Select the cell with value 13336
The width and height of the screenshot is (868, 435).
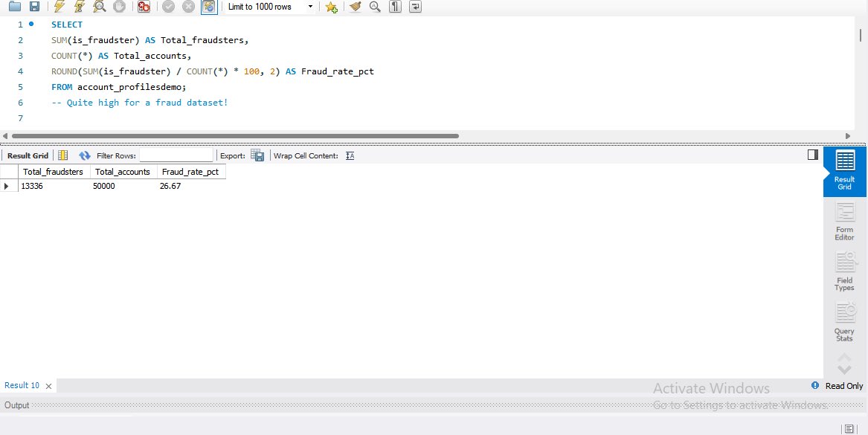pos(54,186)
